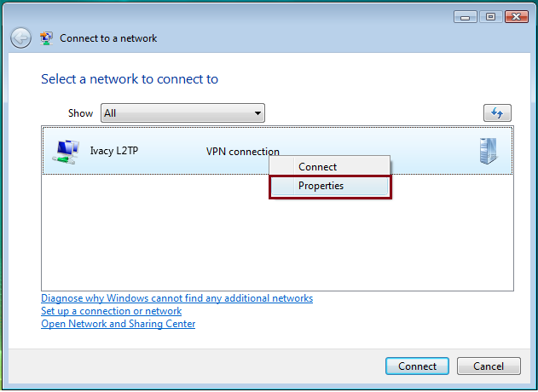The height and width of the screenshot is (392, 538).
Task: Minimize the Connect to a network window
Action: [466, 16]
